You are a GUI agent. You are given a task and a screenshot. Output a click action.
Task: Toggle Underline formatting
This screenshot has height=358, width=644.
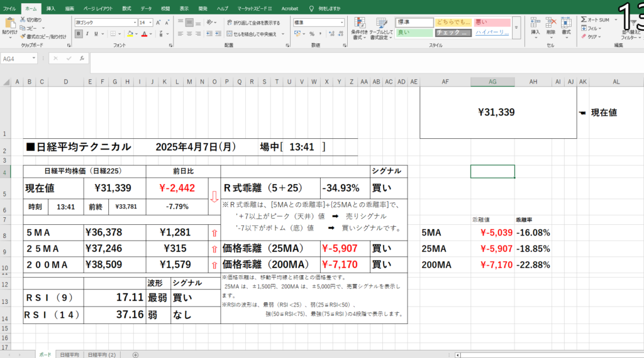(96, 34)
